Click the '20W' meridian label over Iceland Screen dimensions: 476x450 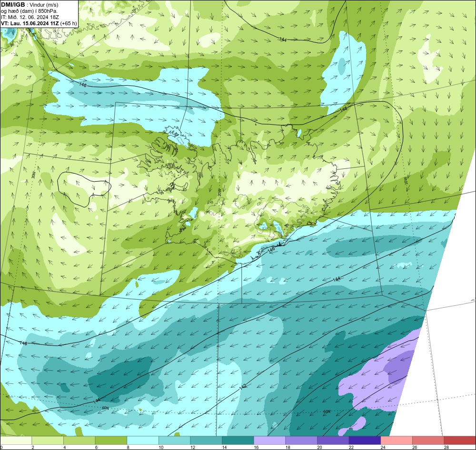(x=219, y=192)
